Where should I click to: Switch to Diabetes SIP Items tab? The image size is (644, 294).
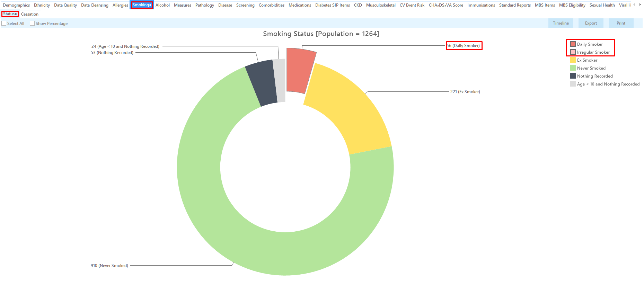[333, 5]
